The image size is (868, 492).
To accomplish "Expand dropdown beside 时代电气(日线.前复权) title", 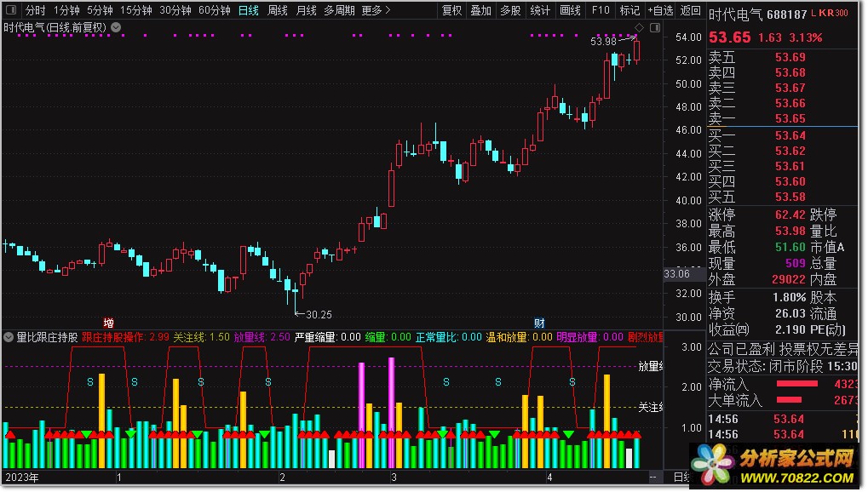I will (x=116, y=26).
